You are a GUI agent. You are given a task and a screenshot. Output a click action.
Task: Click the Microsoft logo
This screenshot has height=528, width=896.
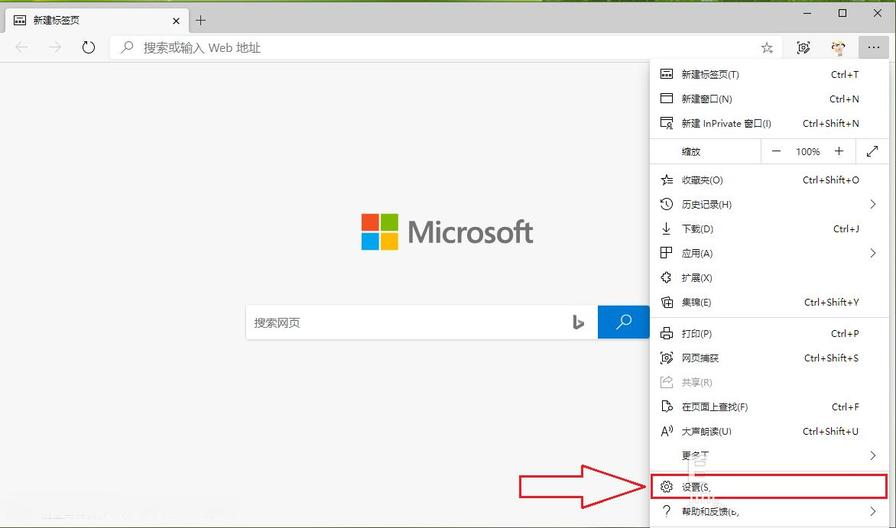tap(447, 232)
